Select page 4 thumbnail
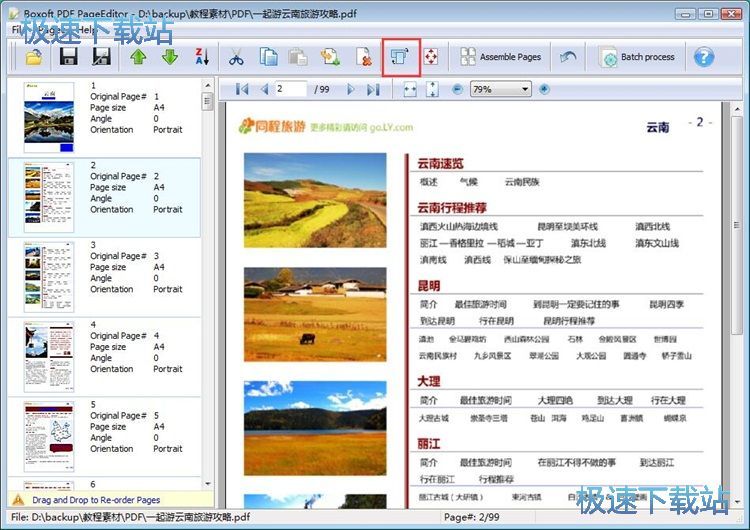The image size is (750, 530). 49,357
